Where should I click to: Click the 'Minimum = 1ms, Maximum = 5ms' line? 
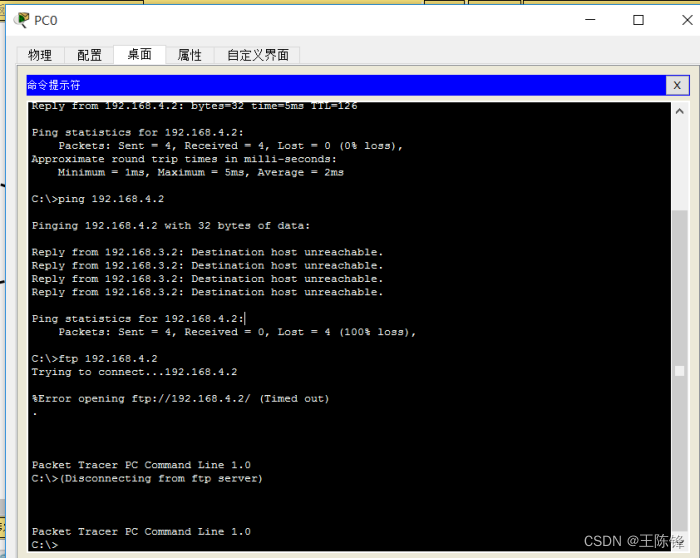[x=201, y=172]
